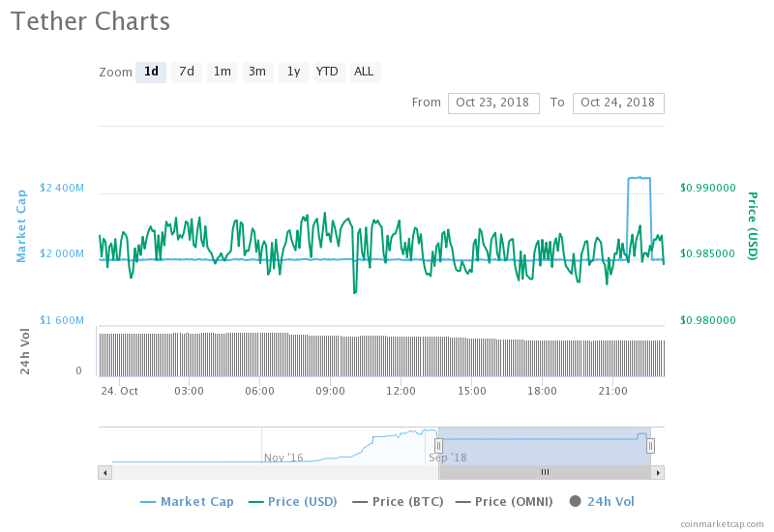This screenshot has width=774, height=532.
Task: Click the Tether Charts heading
Action: tap(90, 21)
